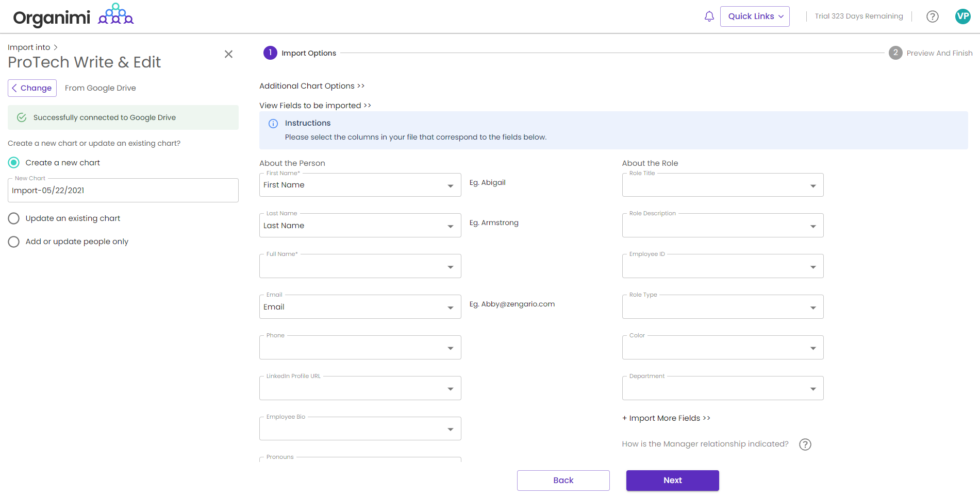Screen dimensions: 980x497
Task: Select Create a new chart option
Action: 14,163
